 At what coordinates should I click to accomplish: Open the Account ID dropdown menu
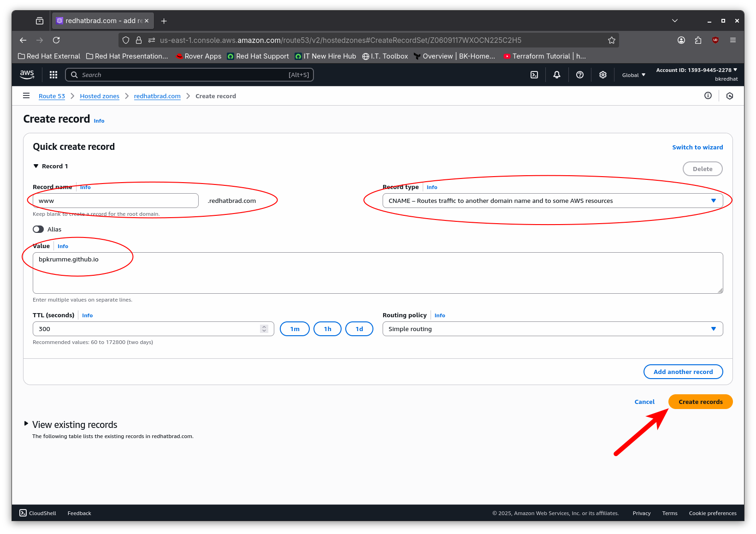click(x=697, y=70)
